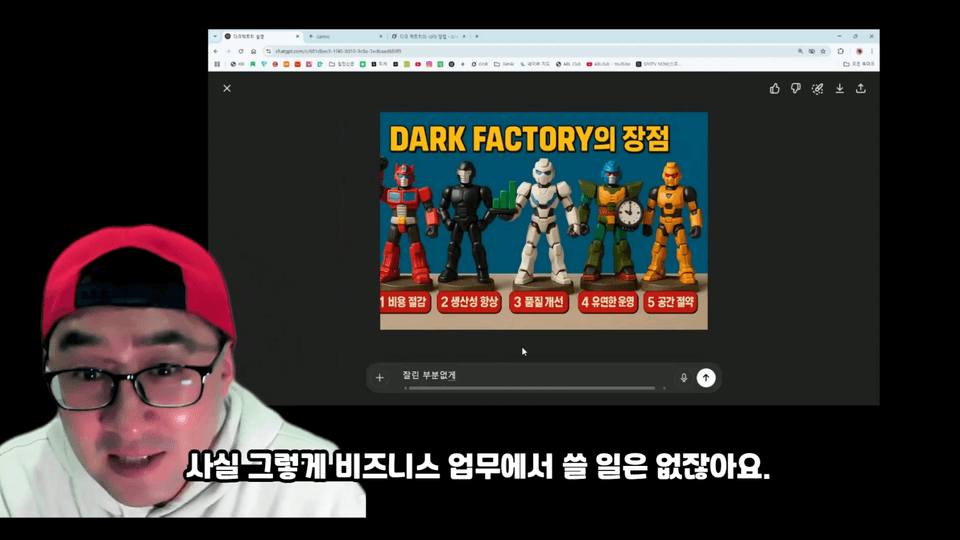Open the ABLclub - YouTube bookmark
960x540 pixels.
(x=608, y=64)
